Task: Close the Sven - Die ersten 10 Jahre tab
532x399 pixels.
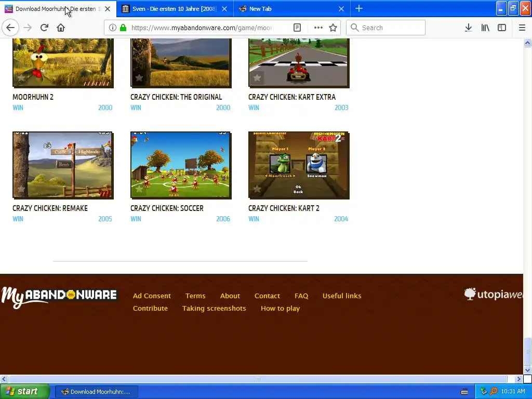Action: click(x=224, y=9)
